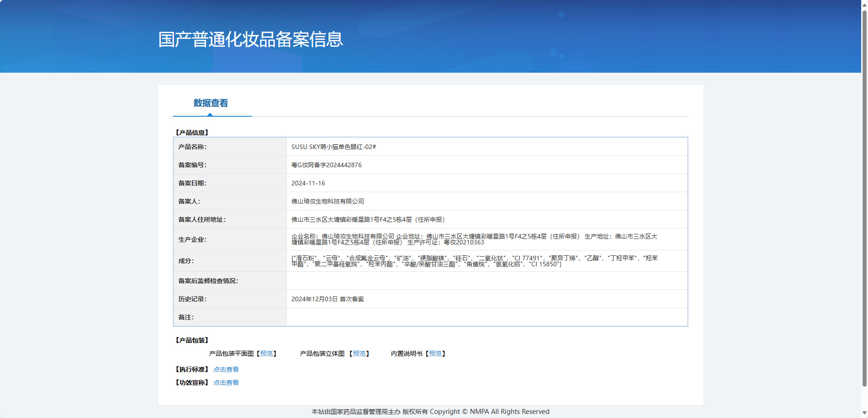Click the scrollbar down arrow

[x=864, y=413]
